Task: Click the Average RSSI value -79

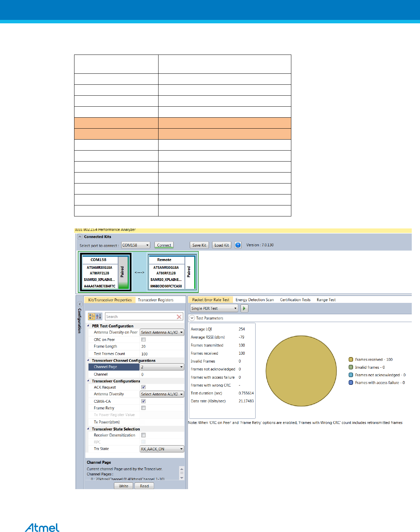Action: (x=242, y=337)
